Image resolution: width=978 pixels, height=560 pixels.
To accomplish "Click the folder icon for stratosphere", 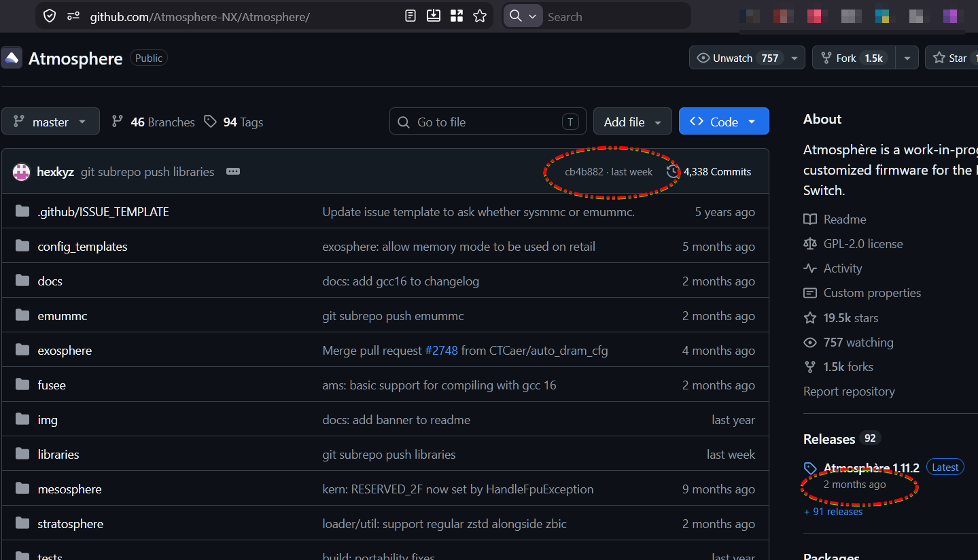I will [x=22, y=523].
